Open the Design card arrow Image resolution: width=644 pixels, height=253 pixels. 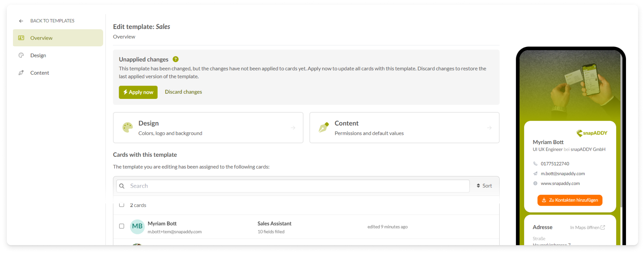pyautogui.click(x=293, y=128)
